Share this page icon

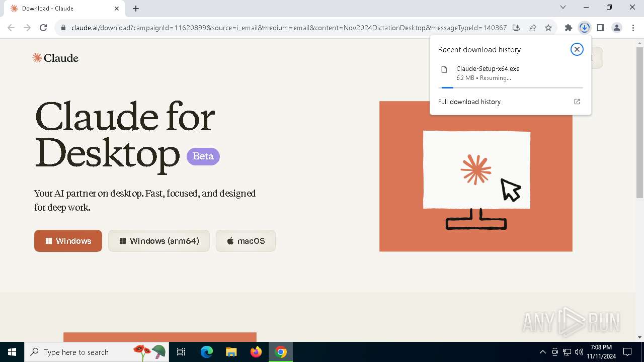532,28
